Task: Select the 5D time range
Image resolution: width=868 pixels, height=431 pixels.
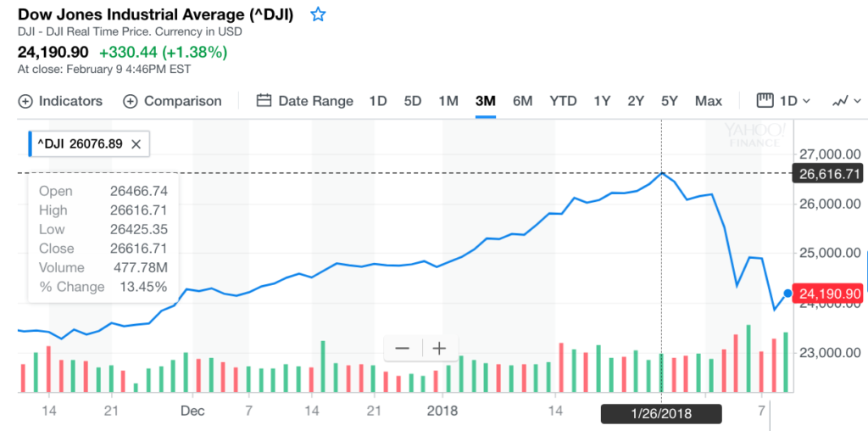Action: (413, 101)
